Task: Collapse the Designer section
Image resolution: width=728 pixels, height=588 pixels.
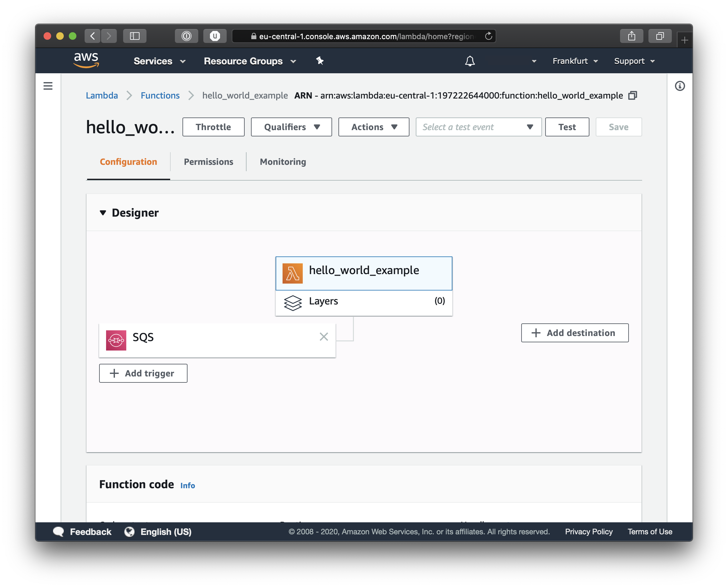Action: click(x=103, y=213)
